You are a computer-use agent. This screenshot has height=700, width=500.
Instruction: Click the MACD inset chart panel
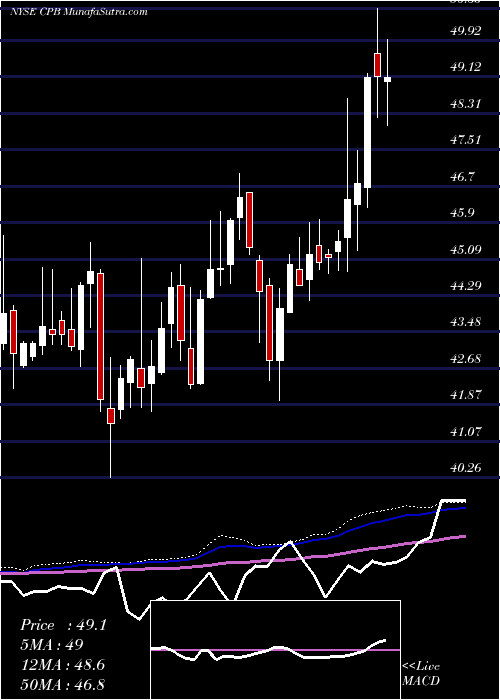(x=275, y=650)
